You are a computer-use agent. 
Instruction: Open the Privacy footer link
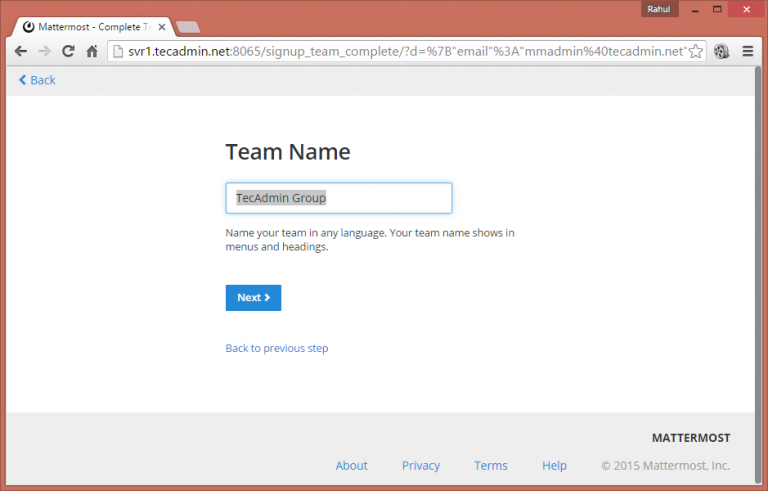click(x=421, y=465)
